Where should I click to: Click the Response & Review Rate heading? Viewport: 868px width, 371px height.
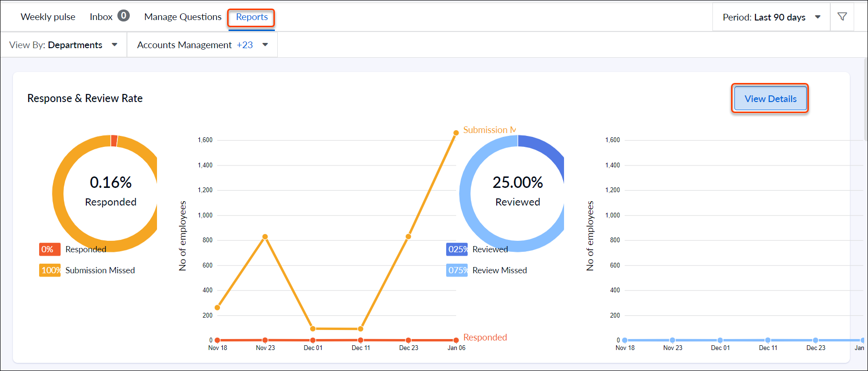(x=85, y=98)
